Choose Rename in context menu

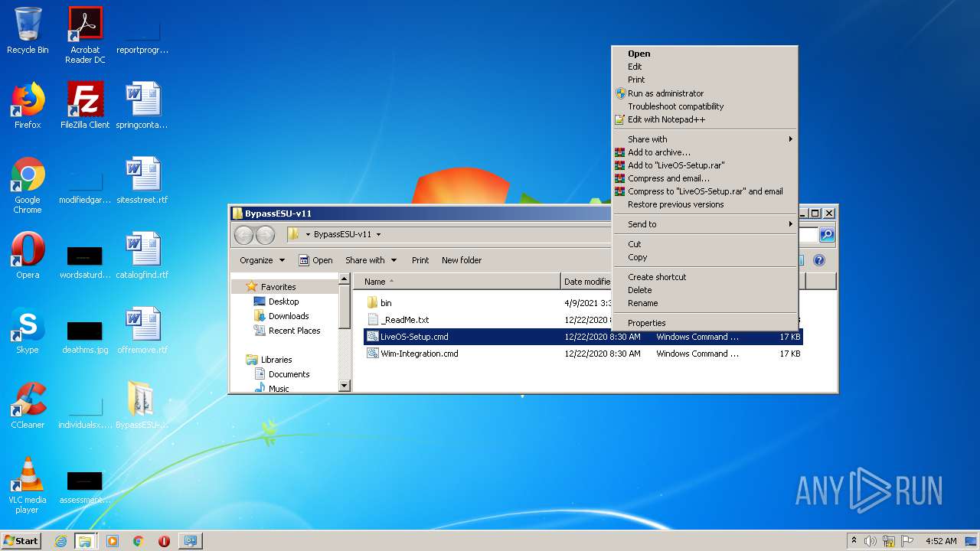point(704,303)
